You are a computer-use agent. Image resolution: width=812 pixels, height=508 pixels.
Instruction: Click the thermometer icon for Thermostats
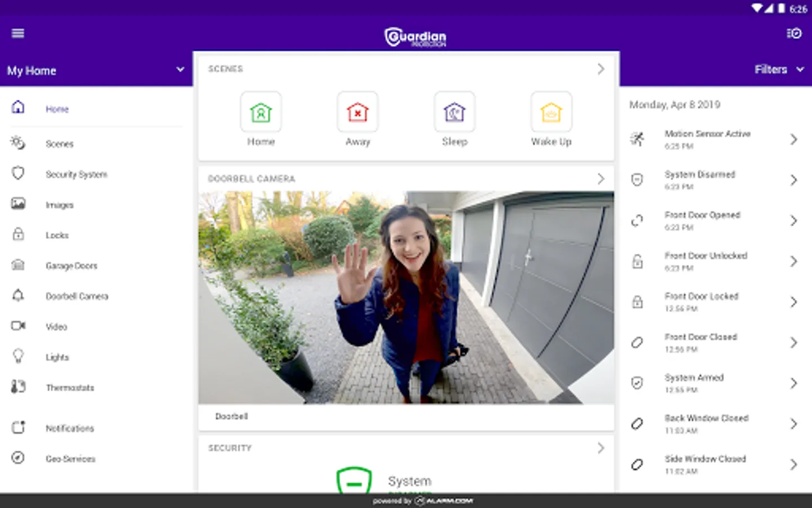coord(18,387)
